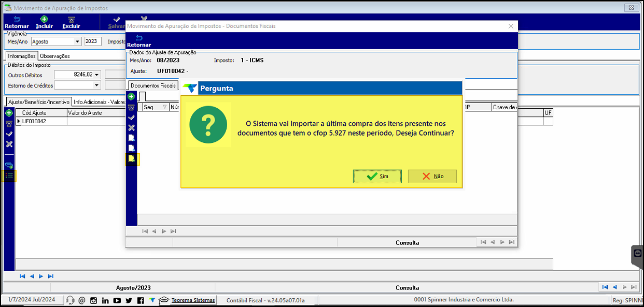Click the checkmark icon in the Documentos Fiscais sidebar

pyautogui.click(x=131, y=118)
